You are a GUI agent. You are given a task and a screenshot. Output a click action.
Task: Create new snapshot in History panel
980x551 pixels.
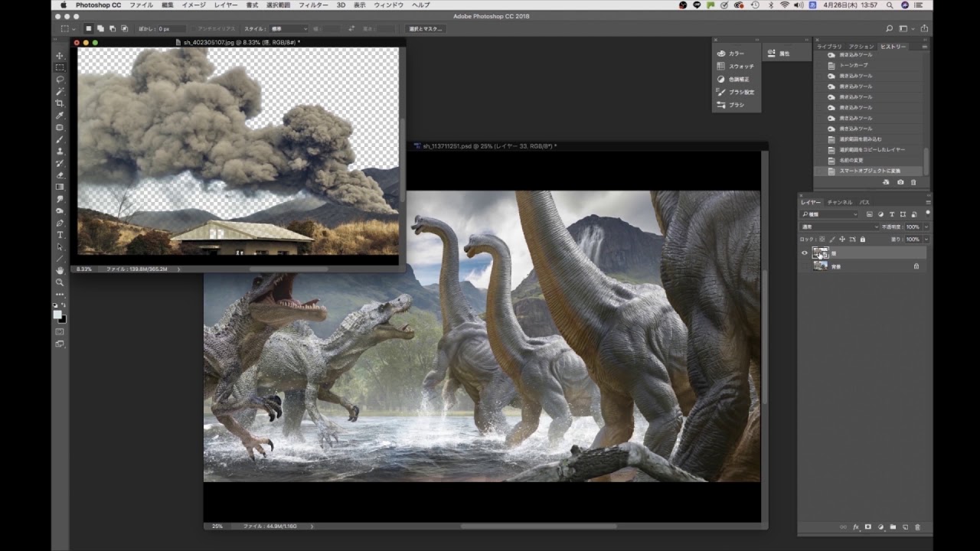coord(900,182)
